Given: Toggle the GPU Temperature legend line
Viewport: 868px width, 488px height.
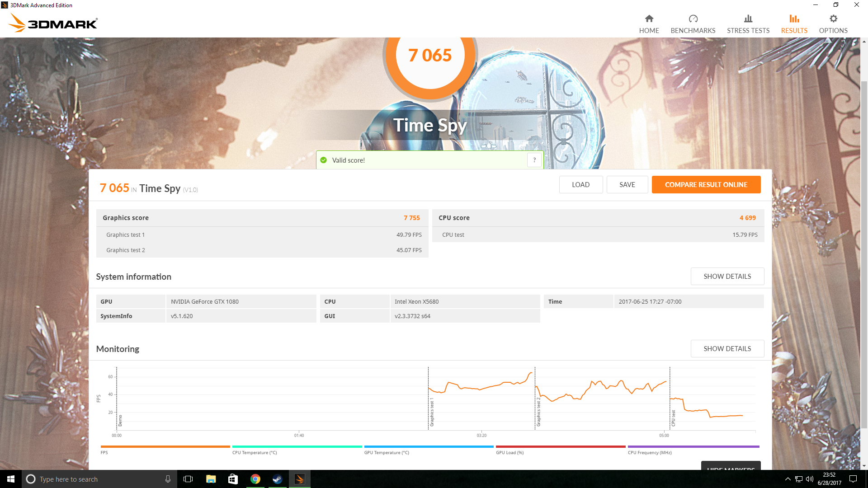Looking at the screenshot, I should [429, 449].
